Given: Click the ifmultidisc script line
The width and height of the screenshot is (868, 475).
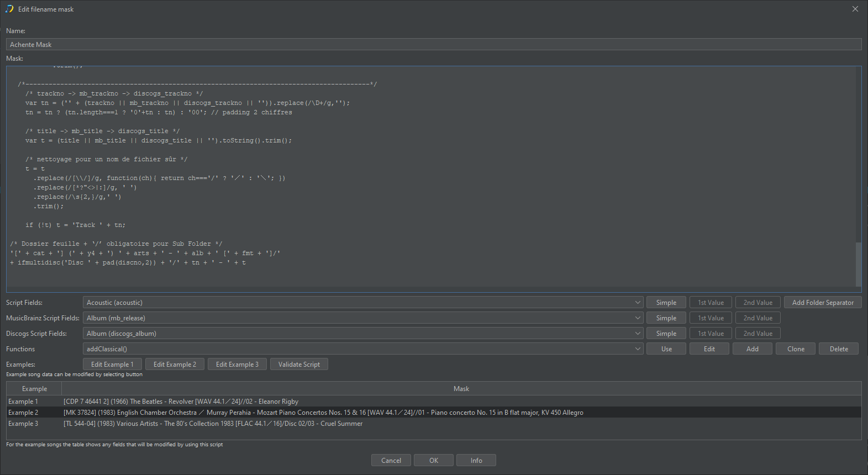Looking at the screenshot, I should 128,263.
